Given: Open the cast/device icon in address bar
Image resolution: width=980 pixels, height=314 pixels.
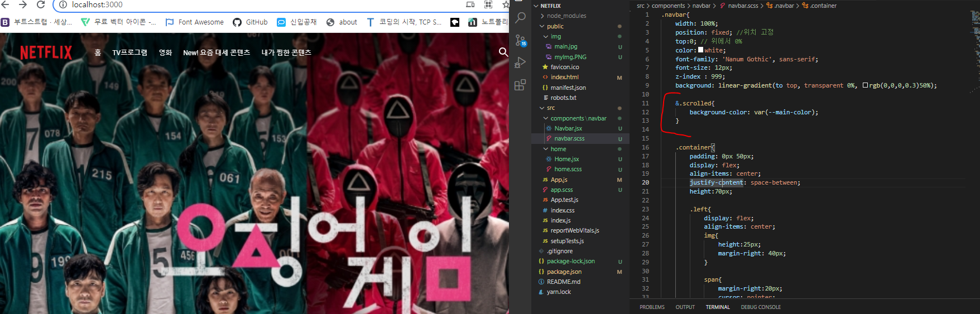Looking at the screenshot, I should [x=470, y=4].
